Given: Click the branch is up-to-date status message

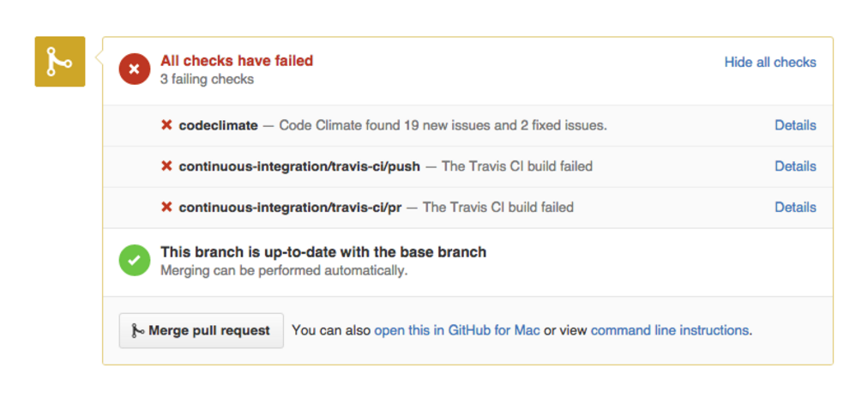Looking at the screenshot, I should [323, 252].
